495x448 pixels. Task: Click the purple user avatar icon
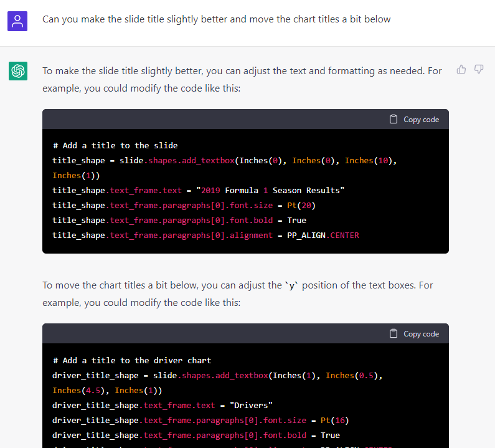[17, 21]
